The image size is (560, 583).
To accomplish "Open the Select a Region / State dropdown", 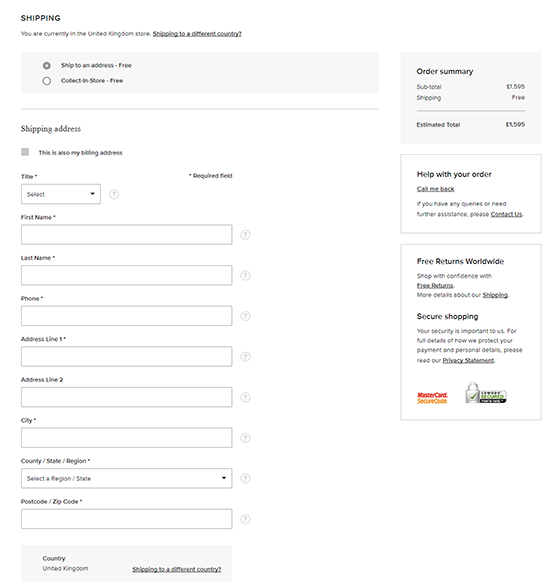I will pyautogui.click(x=126, y=478).
